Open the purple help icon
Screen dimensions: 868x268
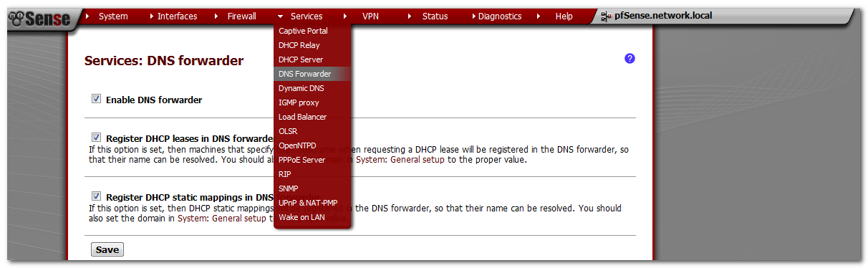(630, 59)
